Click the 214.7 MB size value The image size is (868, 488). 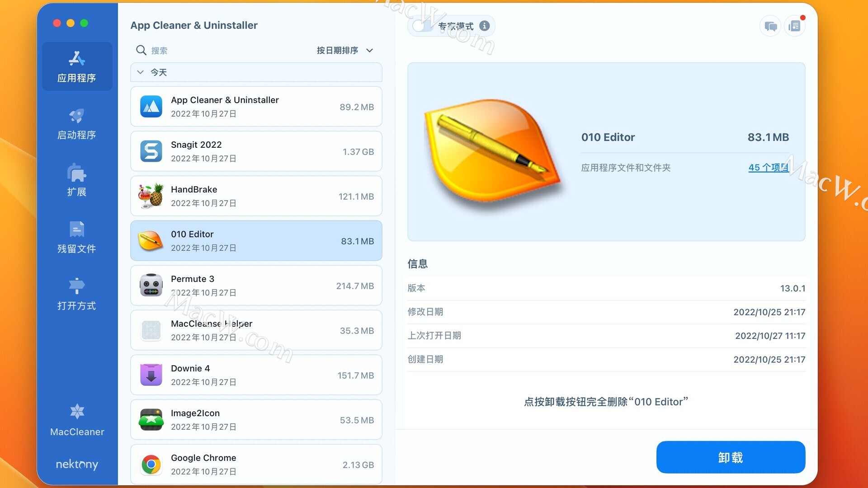pyautogui.click(x=355, y=286)
